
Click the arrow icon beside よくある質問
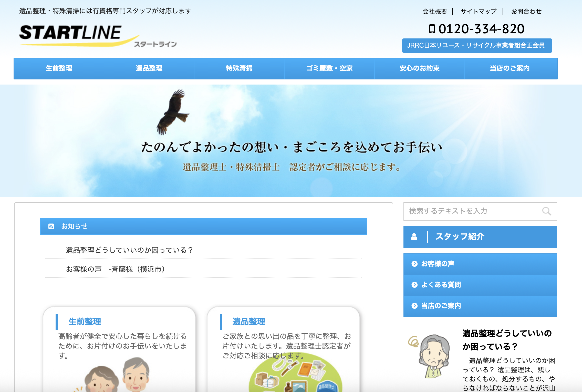click(414, 285)
